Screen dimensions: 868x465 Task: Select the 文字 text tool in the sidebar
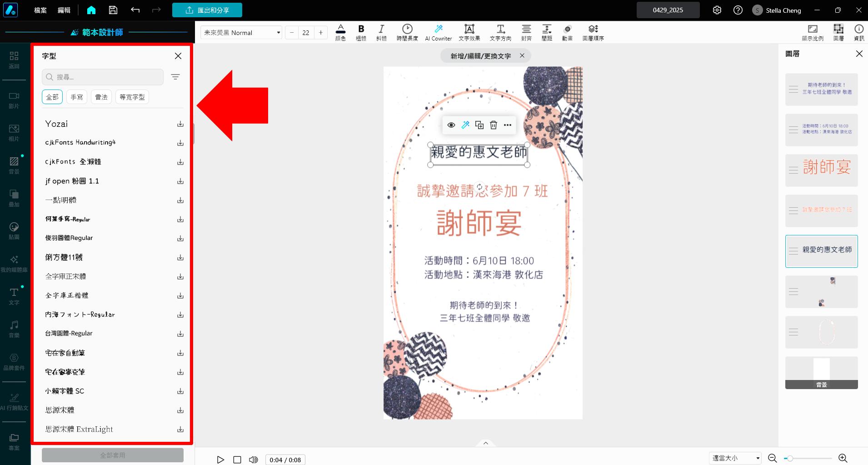14,295
